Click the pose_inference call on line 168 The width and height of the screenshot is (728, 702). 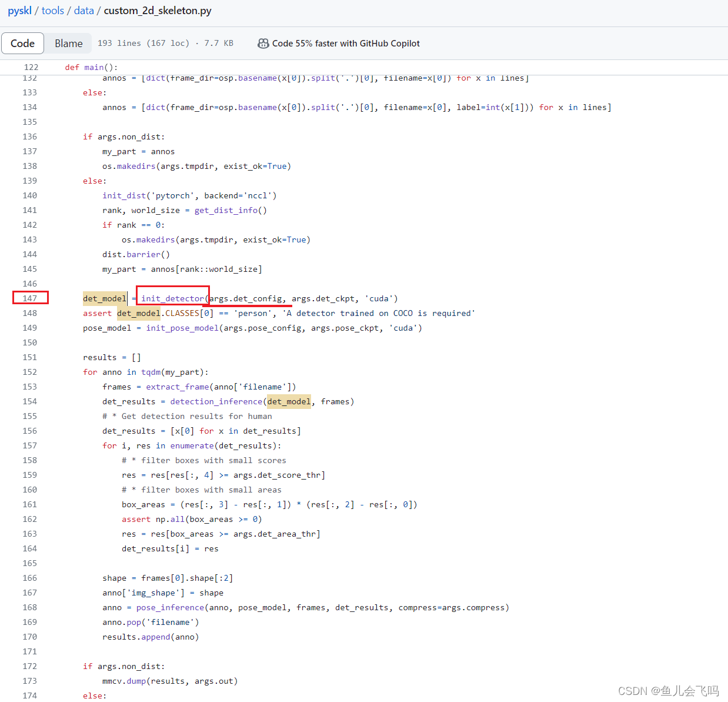[x=170, y=607]
